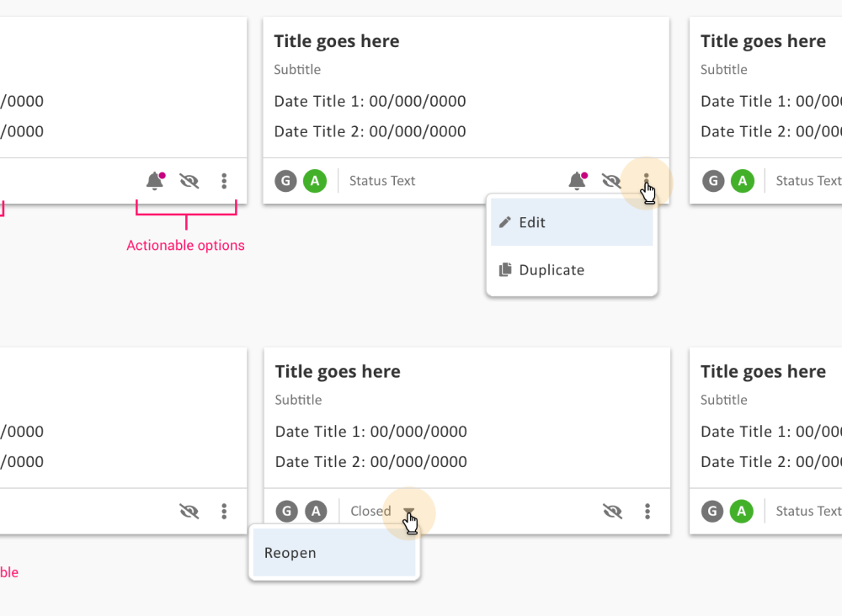Click Status Text on top-middle card
Screen dimensions: 842x616
coord(382,181)
